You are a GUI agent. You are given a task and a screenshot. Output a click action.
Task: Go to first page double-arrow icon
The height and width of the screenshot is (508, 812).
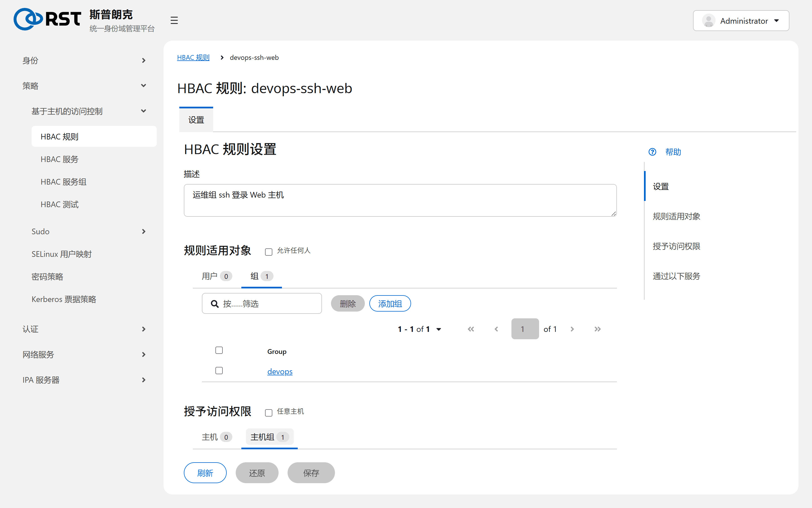(x=471, y=329)
